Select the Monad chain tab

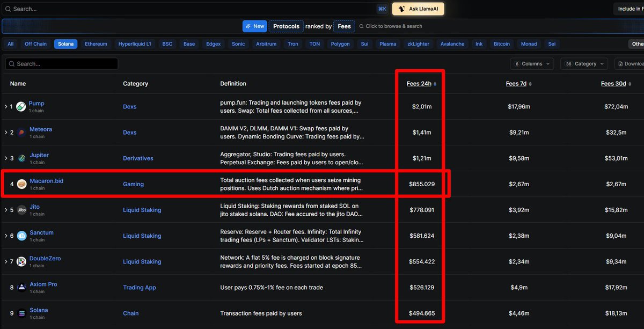pyautogui.click(x=529, y=44)
